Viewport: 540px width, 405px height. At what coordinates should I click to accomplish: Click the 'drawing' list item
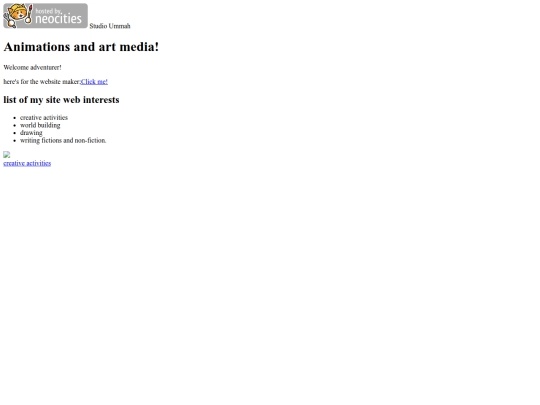(x=31, y=133)
